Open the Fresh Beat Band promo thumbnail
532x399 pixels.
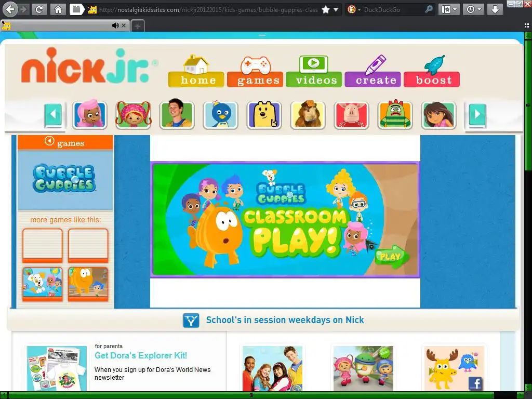(272, 368)
